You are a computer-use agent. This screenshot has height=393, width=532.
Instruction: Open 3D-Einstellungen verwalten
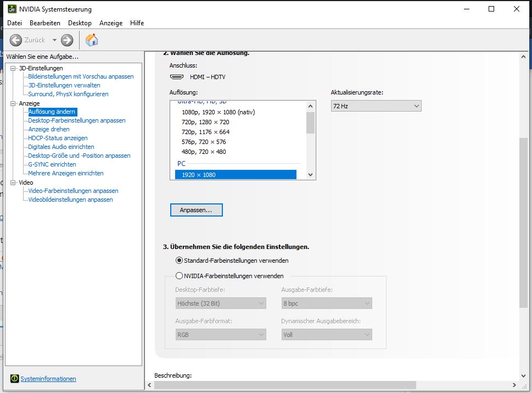point(64,85)
